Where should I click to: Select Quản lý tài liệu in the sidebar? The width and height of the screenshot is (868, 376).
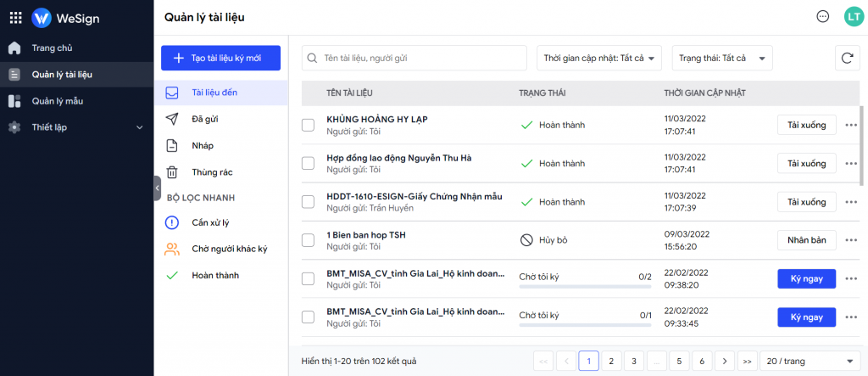pyautogui.click(x=77, y=75)
